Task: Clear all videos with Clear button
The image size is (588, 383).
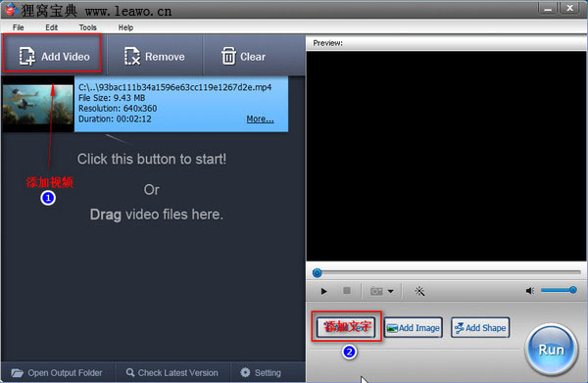Action: tap(243, 56)
